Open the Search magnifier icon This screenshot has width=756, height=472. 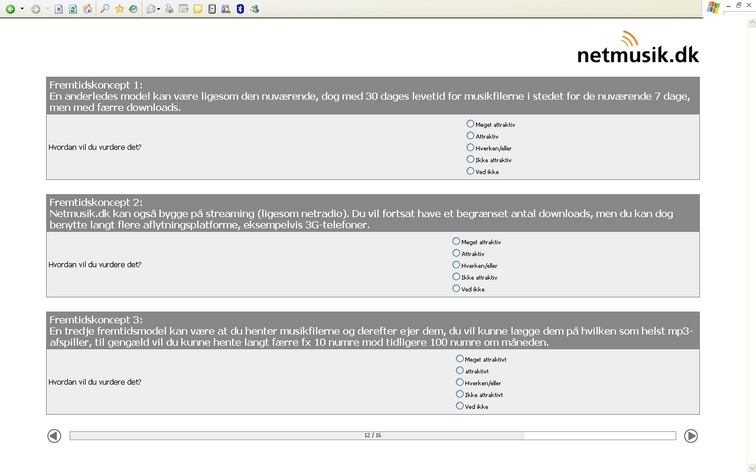click(x=105, y=9)
